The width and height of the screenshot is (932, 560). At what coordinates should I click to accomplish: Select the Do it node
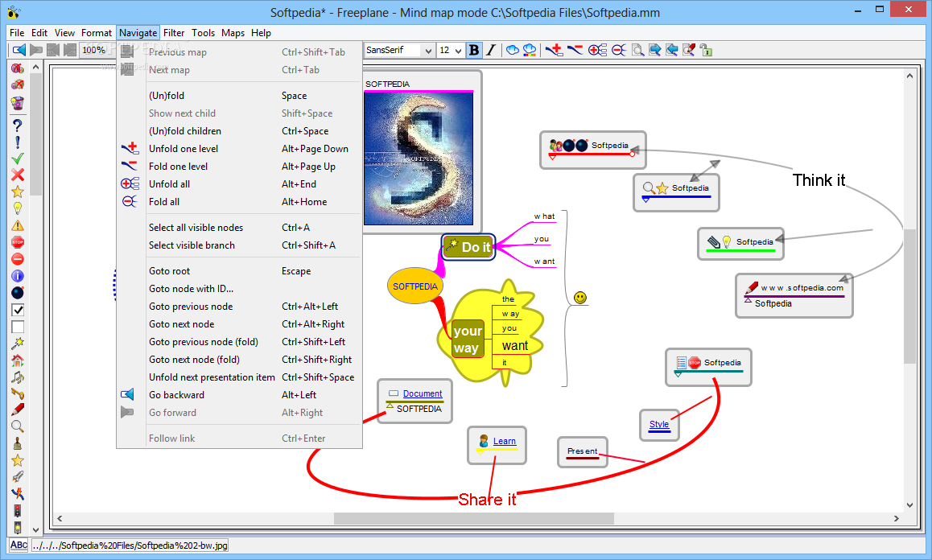468,247
